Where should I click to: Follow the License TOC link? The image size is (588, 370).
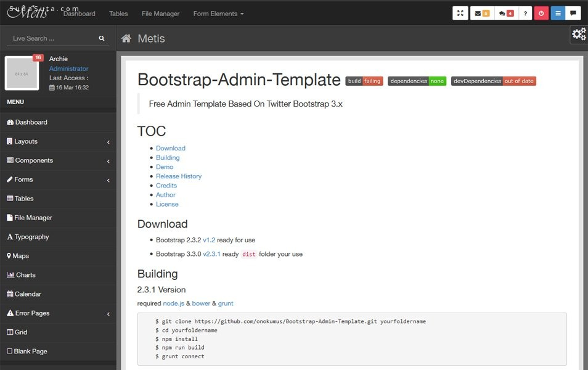pos(167,205)
